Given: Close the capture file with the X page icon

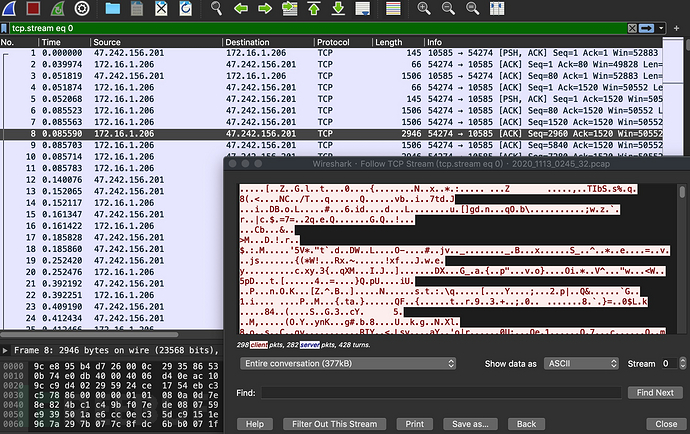Looking at the screenshot, I should (x=161, y=8).
